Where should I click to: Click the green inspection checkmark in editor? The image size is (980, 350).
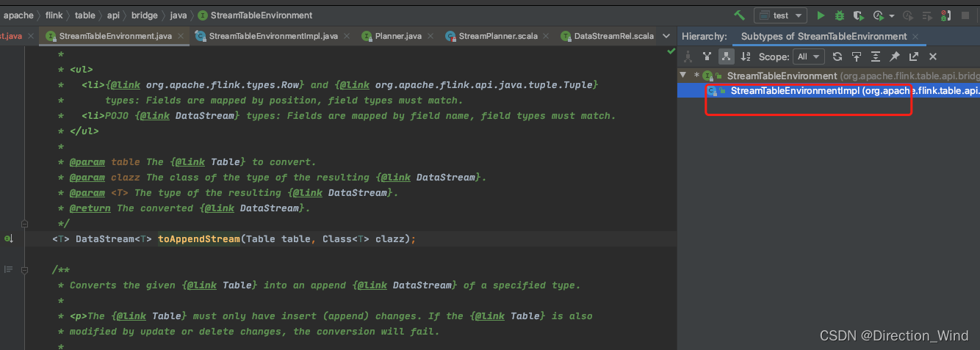[x=670, y=51]
